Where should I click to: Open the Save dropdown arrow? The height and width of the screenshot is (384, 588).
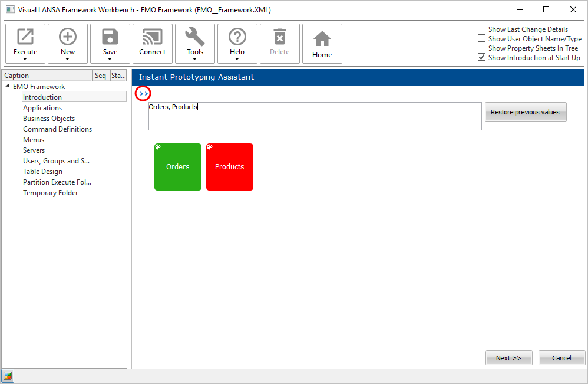[x=110, y=59]
